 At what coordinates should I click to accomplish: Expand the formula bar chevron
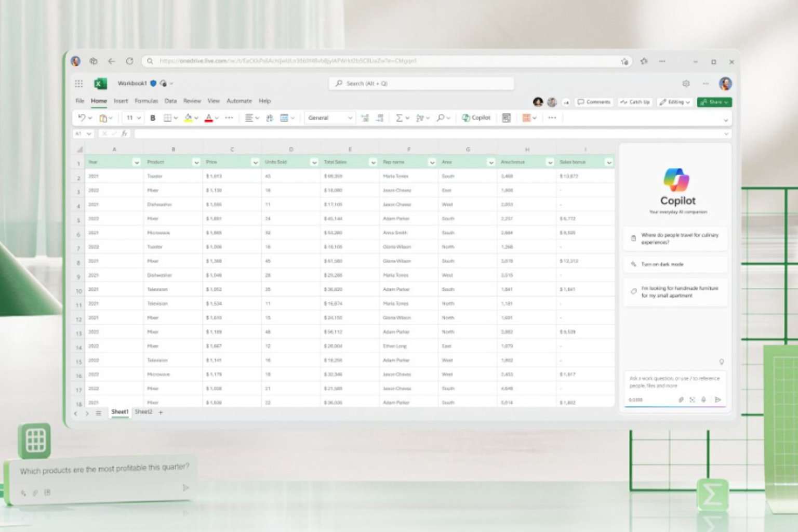[726, 134]
